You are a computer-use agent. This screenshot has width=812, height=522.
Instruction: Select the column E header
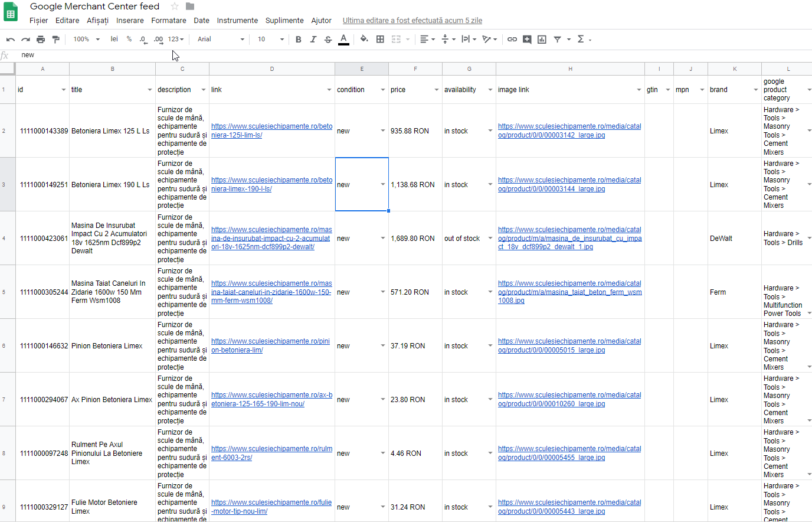click(x=362, y=69)
